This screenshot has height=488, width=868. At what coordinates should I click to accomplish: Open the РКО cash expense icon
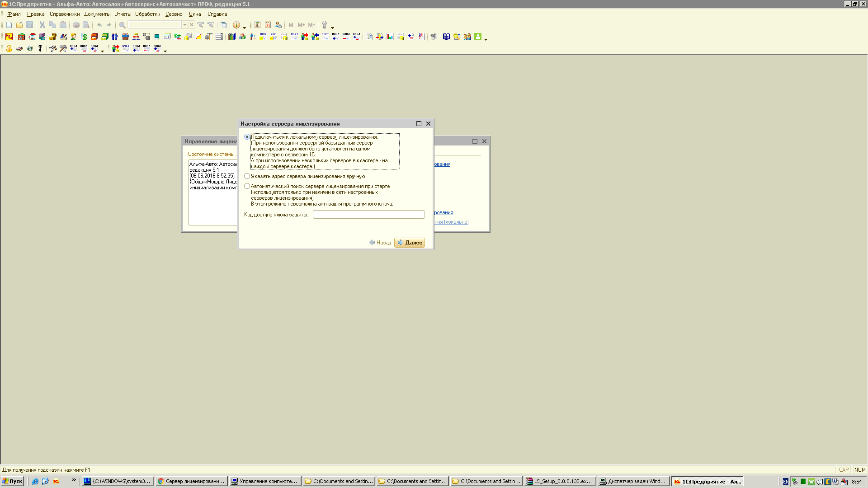click(x=273, y=37)
